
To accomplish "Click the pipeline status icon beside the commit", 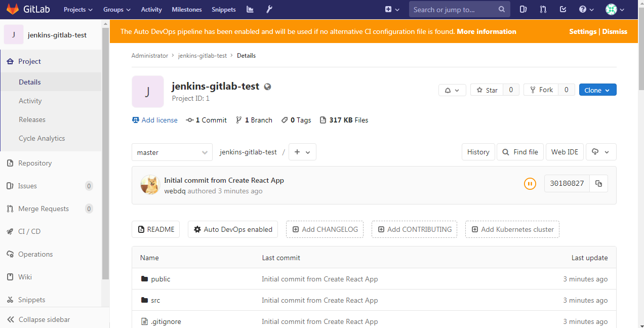I will 530,183.
